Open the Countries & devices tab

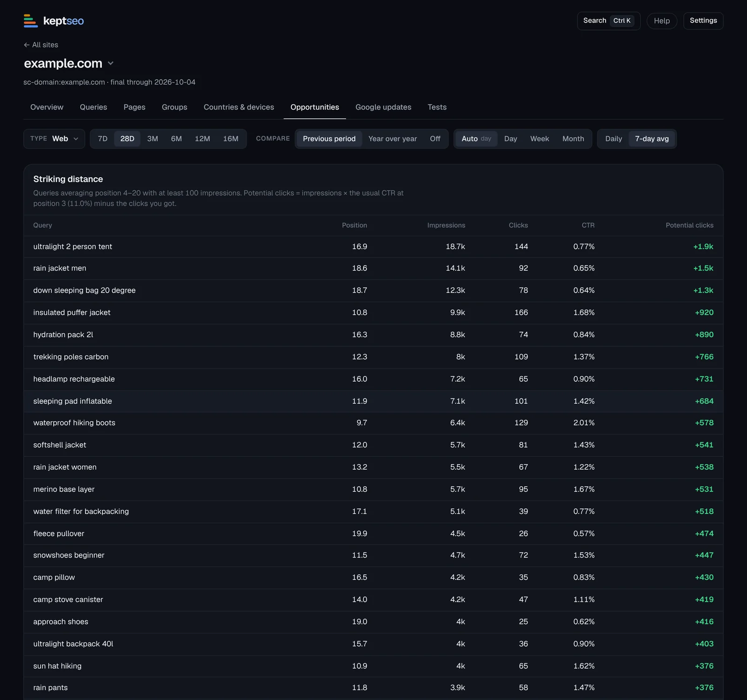(239, 107)
